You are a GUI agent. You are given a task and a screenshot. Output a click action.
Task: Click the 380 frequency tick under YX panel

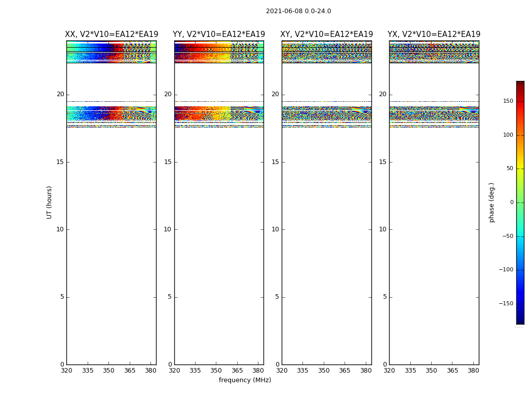click(473, 371)
